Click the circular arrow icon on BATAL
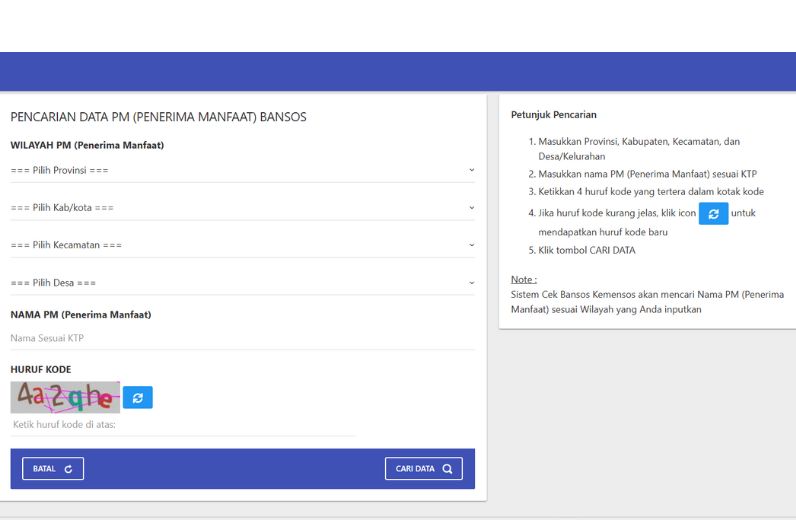Image resolution: width=796 pixels, height=520 pixels. [68, 469]
